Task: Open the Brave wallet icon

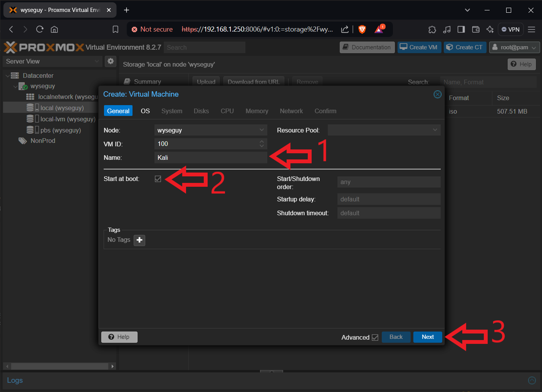Action: pos(476,29)
